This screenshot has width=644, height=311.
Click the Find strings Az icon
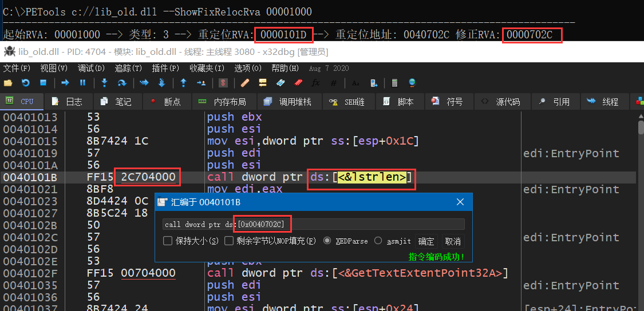coord(355,83)
